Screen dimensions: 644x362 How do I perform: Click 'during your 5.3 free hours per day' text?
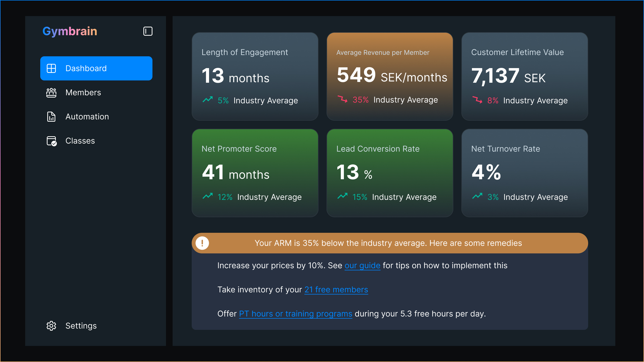[x=420, y=314]
